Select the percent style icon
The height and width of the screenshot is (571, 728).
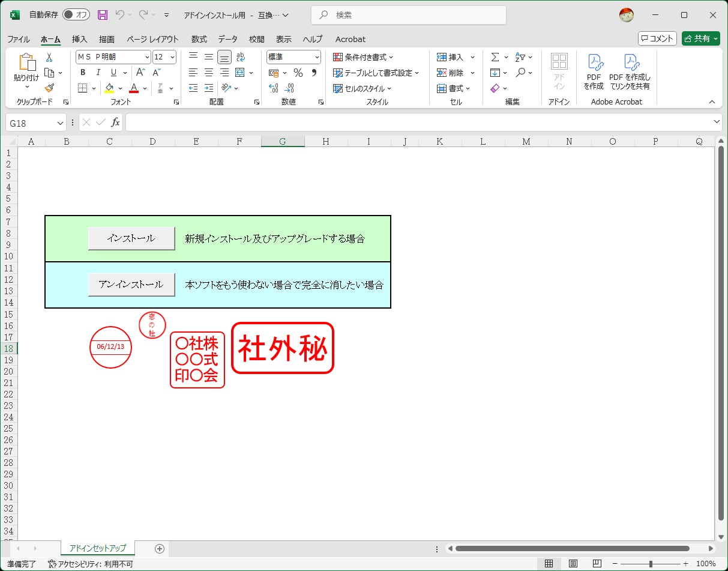298,72
